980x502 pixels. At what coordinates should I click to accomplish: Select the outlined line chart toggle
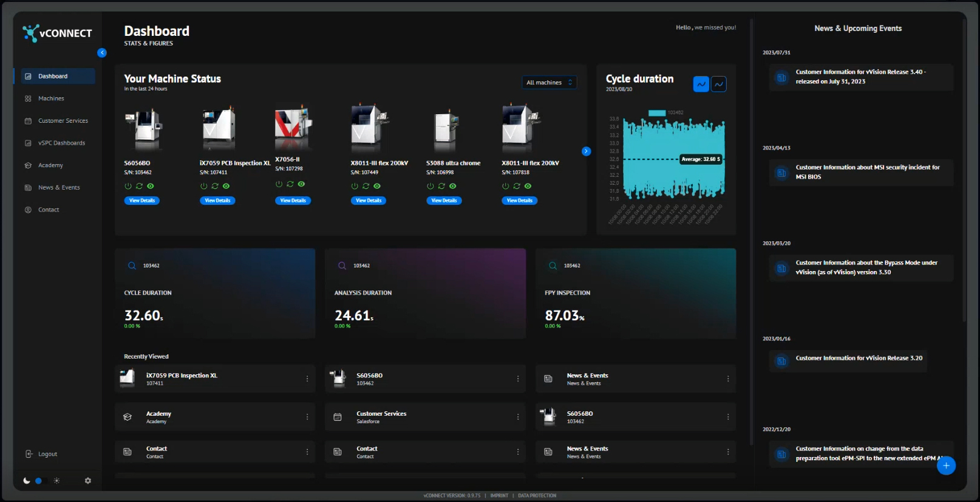(719, 84)
